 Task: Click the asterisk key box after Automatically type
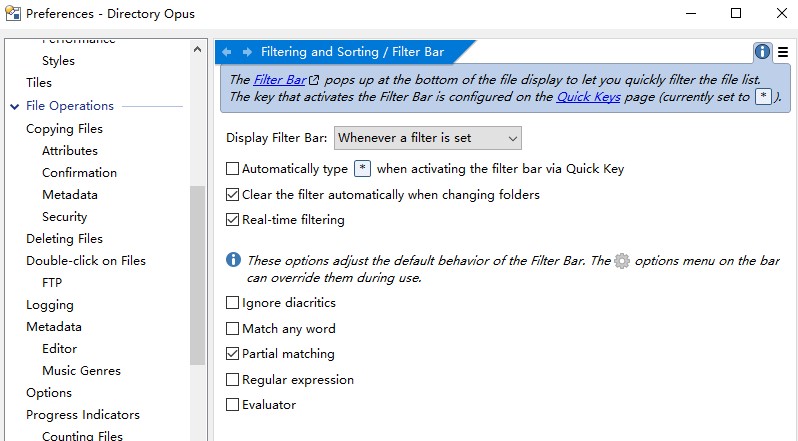coord(362,168)
